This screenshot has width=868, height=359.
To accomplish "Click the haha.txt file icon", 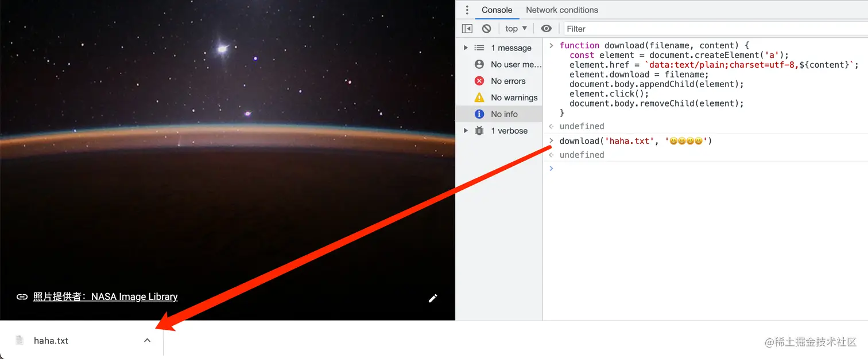I will point(20,340).
